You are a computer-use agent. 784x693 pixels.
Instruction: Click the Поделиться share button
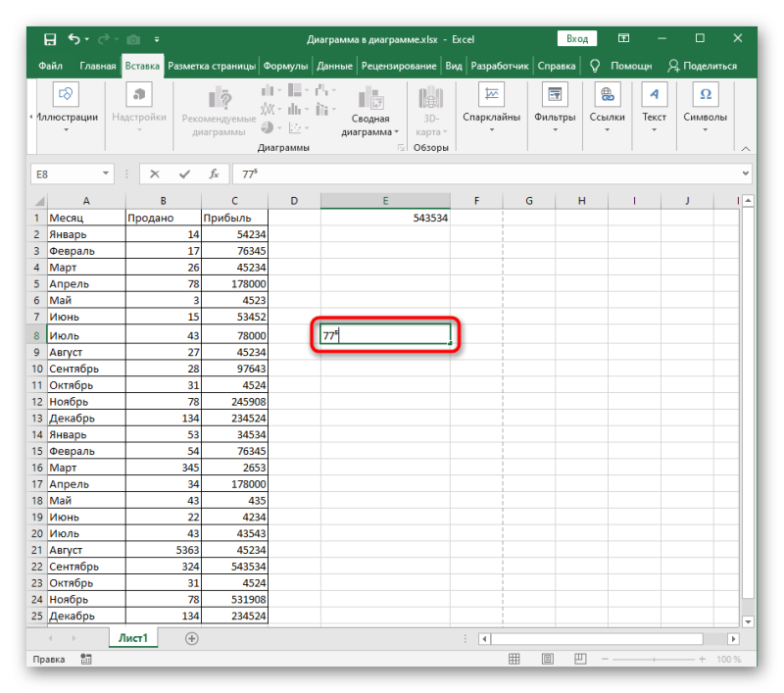coord(702,66)
